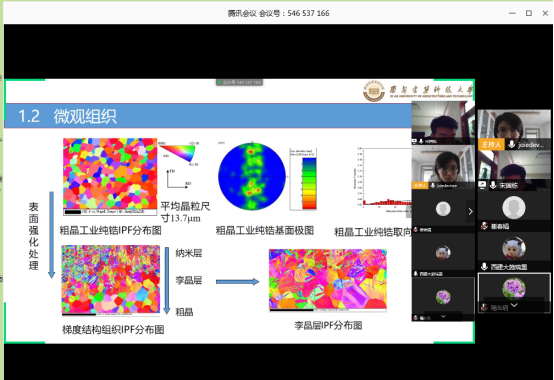554x380 pixels.
Task: Click the large gray default avatar in the right panel
Action: click(514, 207)
